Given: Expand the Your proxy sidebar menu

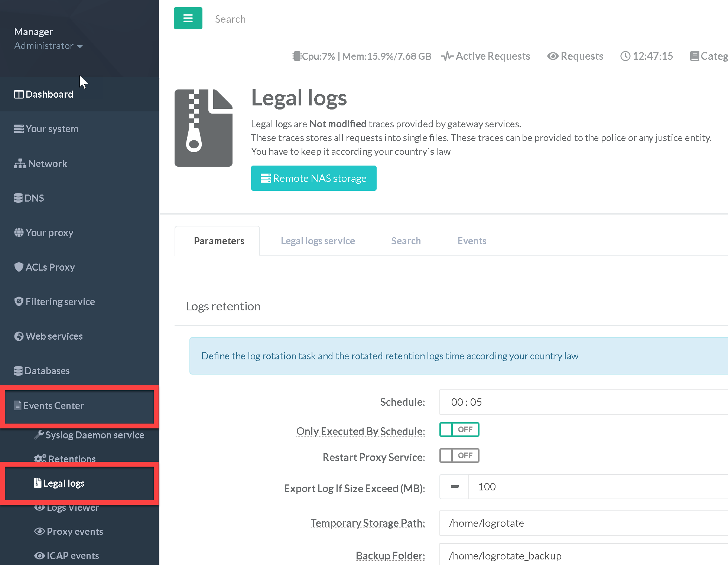Looking at the screenshot, I should (49, 233).
